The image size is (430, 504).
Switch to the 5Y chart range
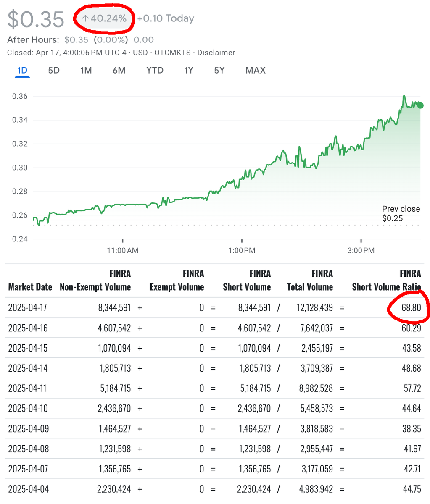219,71
